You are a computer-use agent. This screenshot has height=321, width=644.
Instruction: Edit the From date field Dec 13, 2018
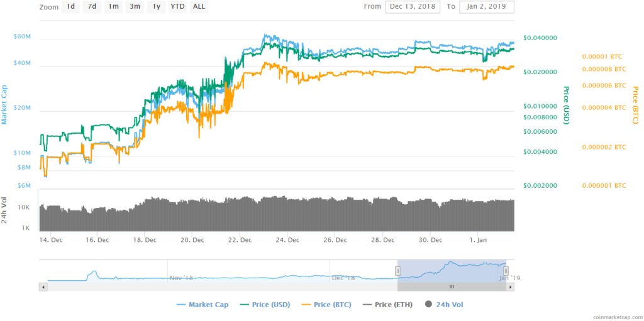coord(413,7)
